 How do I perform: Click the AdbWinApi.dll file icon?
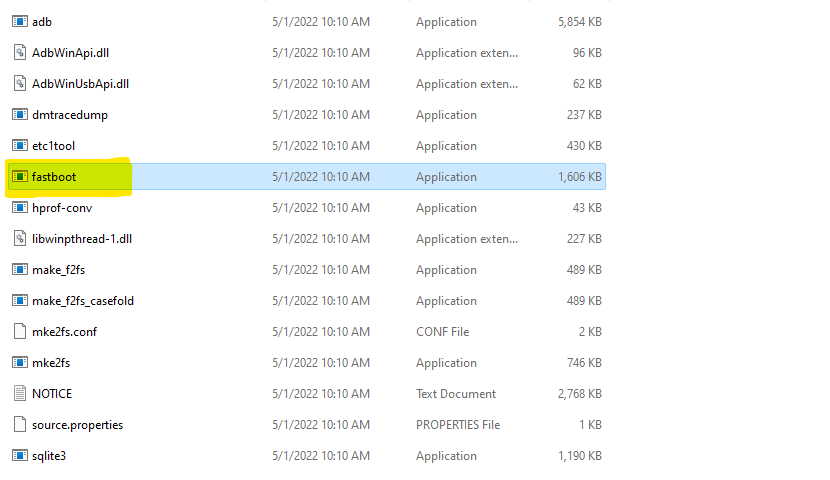pos(20,52)
